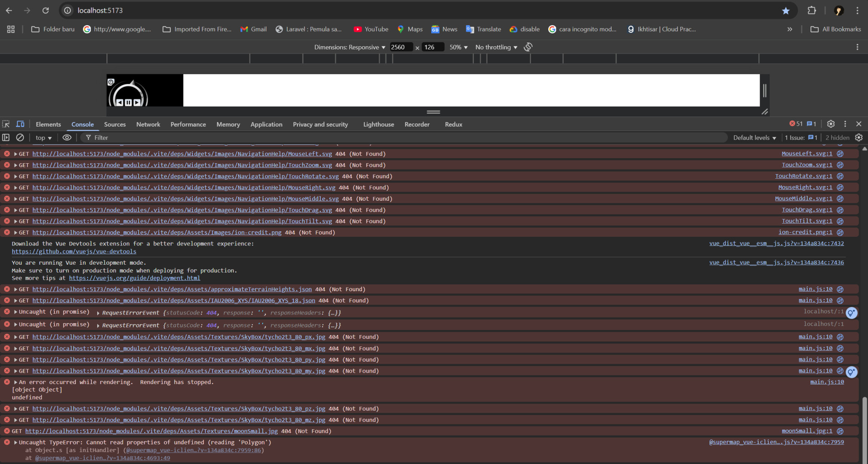Clear the console output
Screen dimensions: 868x464
click(x=20, y=138)
